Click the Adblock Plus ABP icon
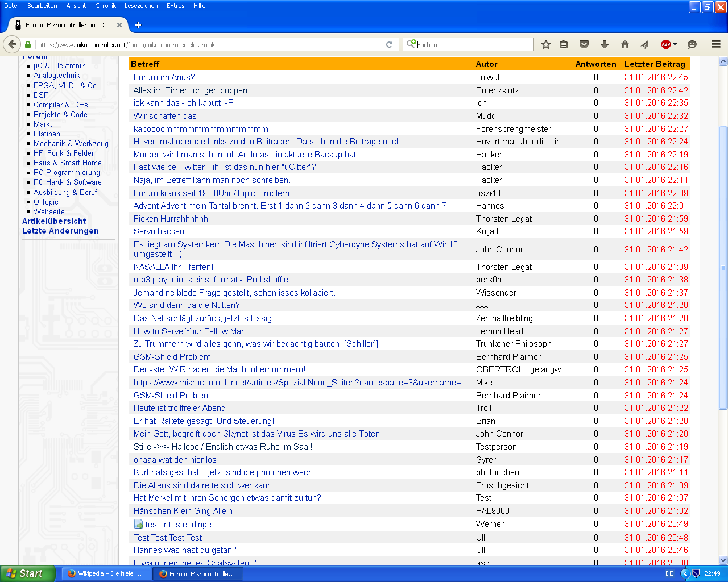 665,44
